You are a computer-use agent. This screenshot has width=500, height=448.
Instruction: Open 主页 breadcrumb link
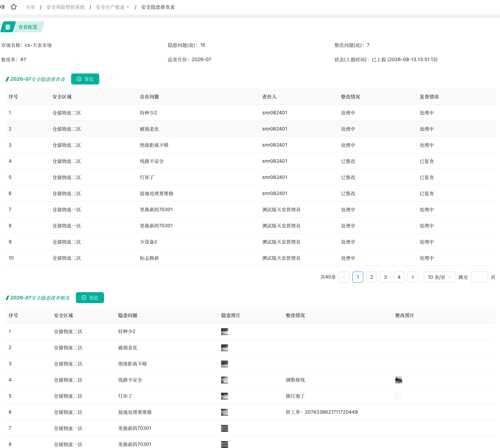(x=31, y=7)
